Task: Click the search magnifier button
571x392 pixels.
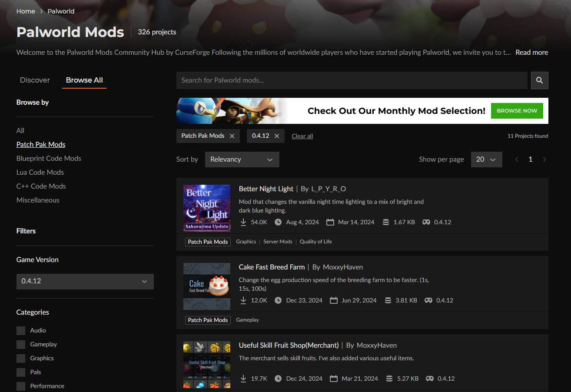Action: click(x=539, y=80)
